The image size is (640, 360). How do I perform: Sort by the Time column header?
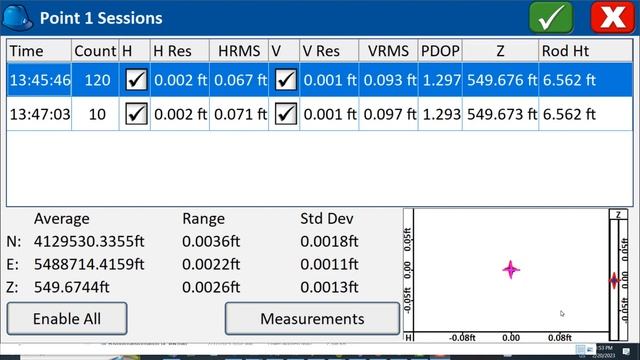pos(39,51)
